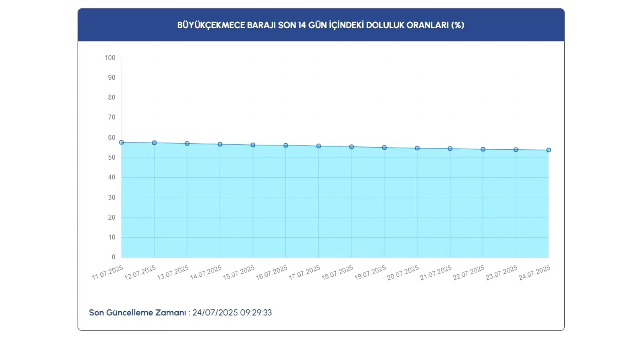
Task: Select the 22.07.2025 data point marker
Action: [x=483, y=149]
